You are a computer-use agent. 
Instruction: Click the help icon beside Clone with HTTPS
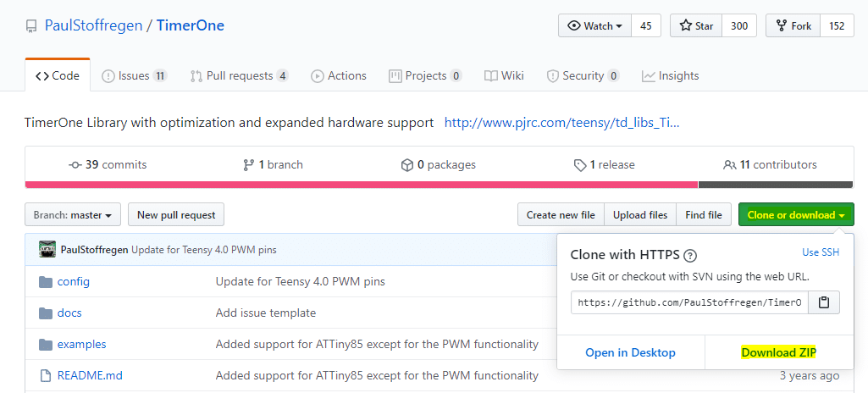(x=690, y=255)
